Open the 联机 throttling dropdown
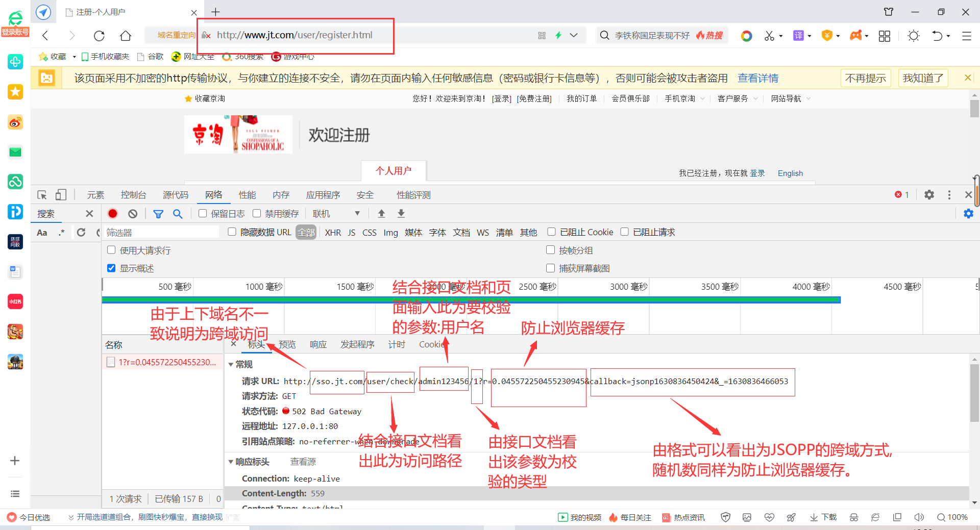 [x=336, y=214]
